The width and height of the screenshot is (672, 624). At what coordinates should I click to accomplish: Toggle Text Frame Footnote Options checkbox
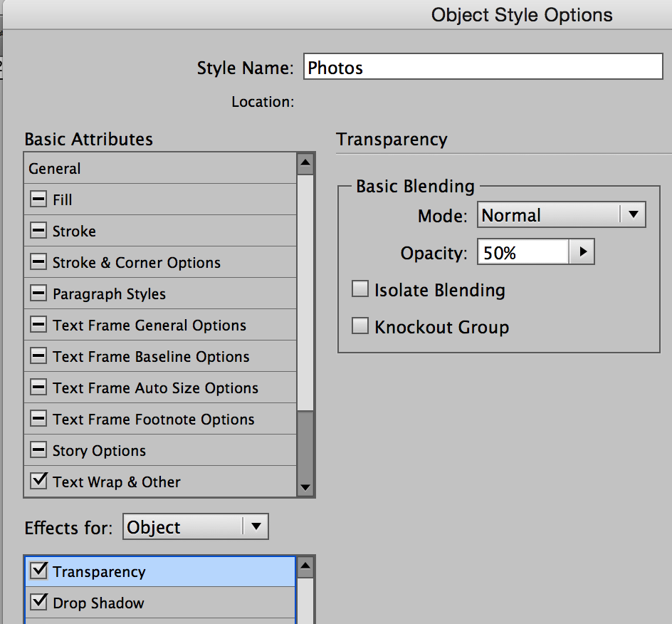[x=38, y=419]
